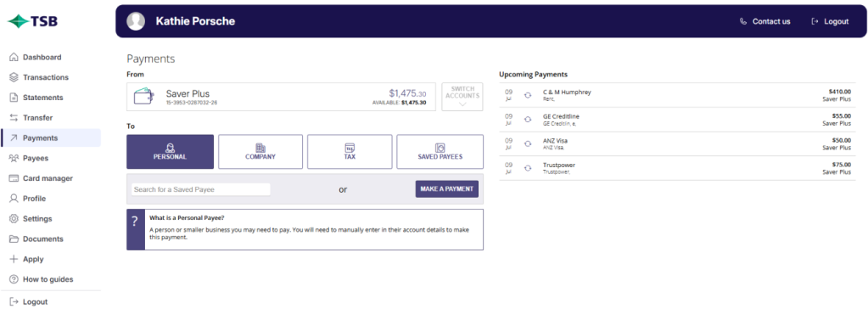868x320 pixels.
Task: Click the Kathie Porsche name
Action: 195,21
